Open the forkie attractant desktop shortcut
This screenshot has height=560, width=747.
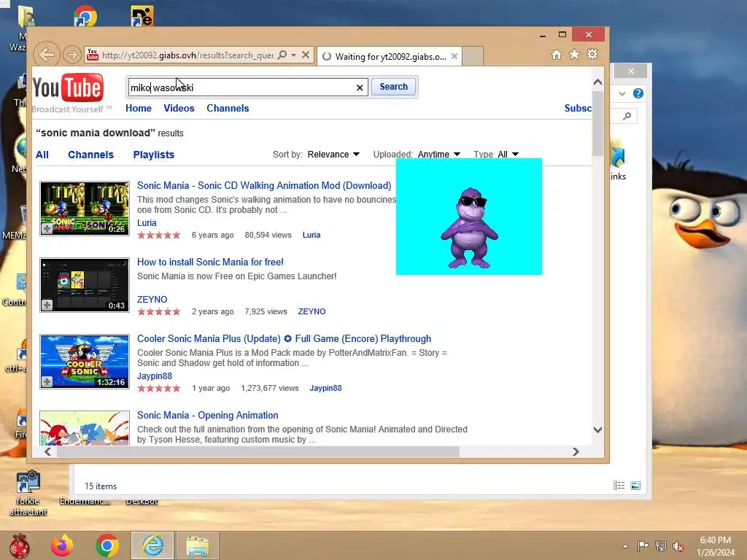28,494
